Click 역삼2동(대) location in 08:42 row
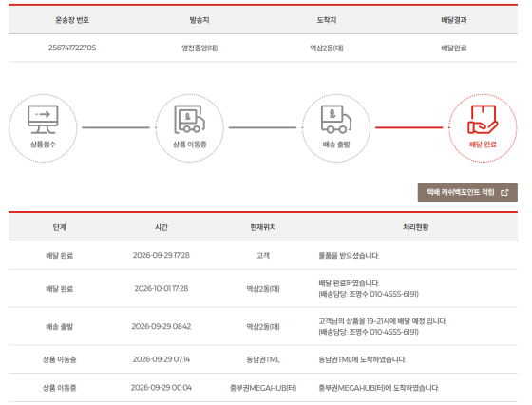Viewport: 532px width, 405px height. (x=263, y=327)
